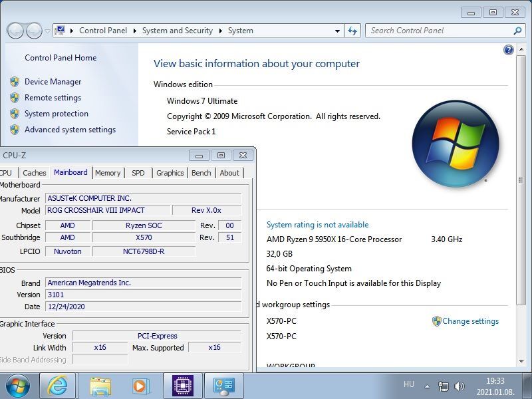Click the Forward navigation arrow button
Image resolution: width=532 pixels, height=399 pixels.
[x=34, y=31]
